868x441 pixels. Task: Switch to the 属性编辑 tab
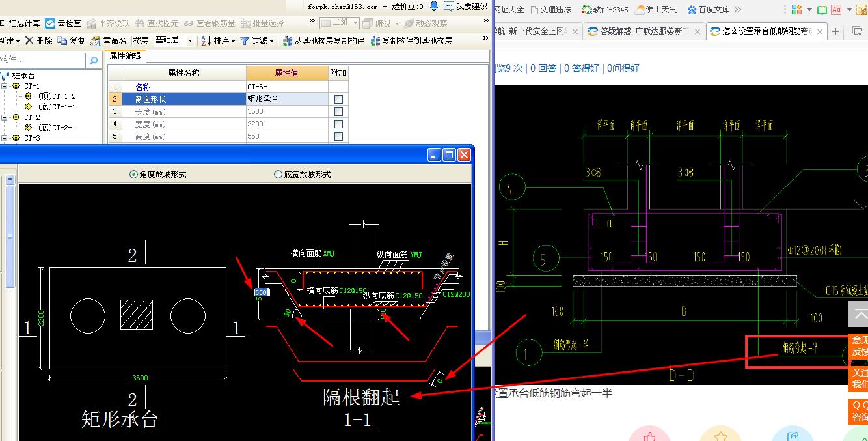click(125, 56)
